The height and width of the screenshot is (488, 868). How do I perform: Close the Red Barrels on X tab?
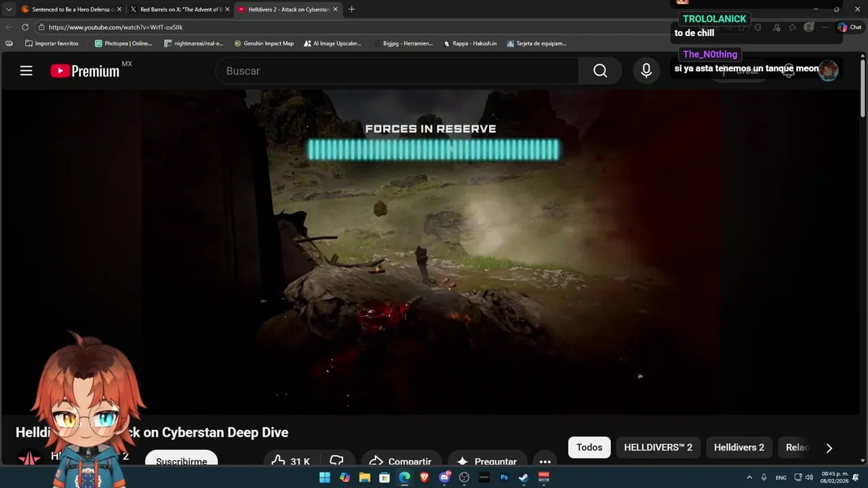[x=226, y=9]
